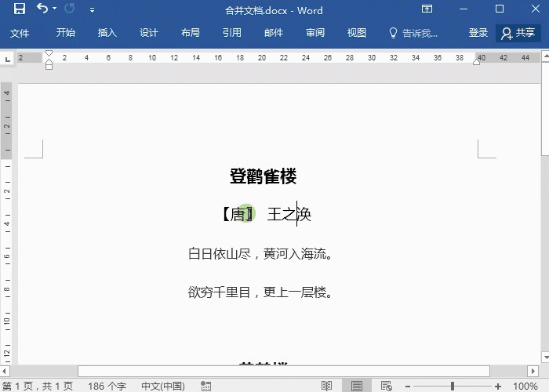Maximize the Word window

(500, 9)
